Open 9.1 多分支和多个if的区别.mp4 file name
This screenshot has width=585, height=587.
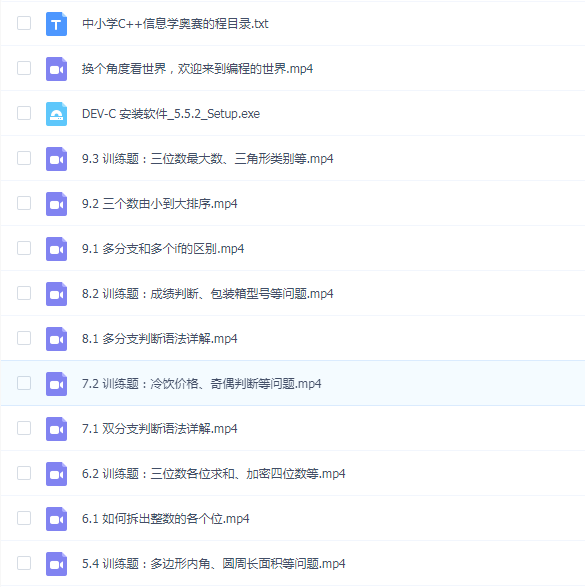click(x=163, y=249)
